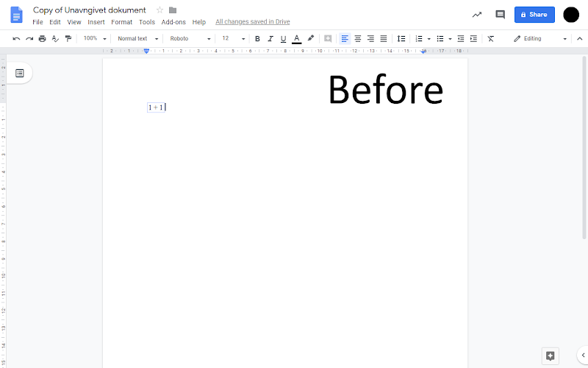Viewport: 588px width, 368px height.
Task: Expand numbered list style dropdown arrow
Action: click(x=429, y=39)
